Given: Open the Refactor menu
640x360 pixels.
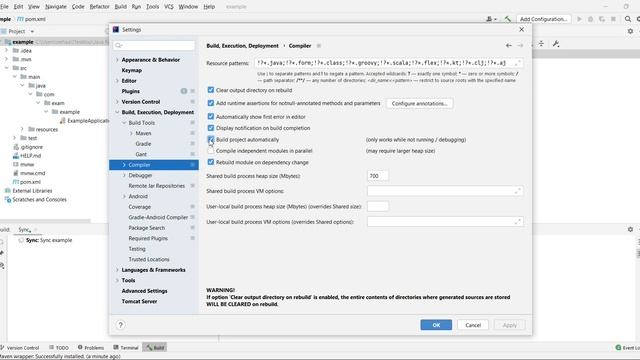Looking at the screenshot, I should (99, 7).
